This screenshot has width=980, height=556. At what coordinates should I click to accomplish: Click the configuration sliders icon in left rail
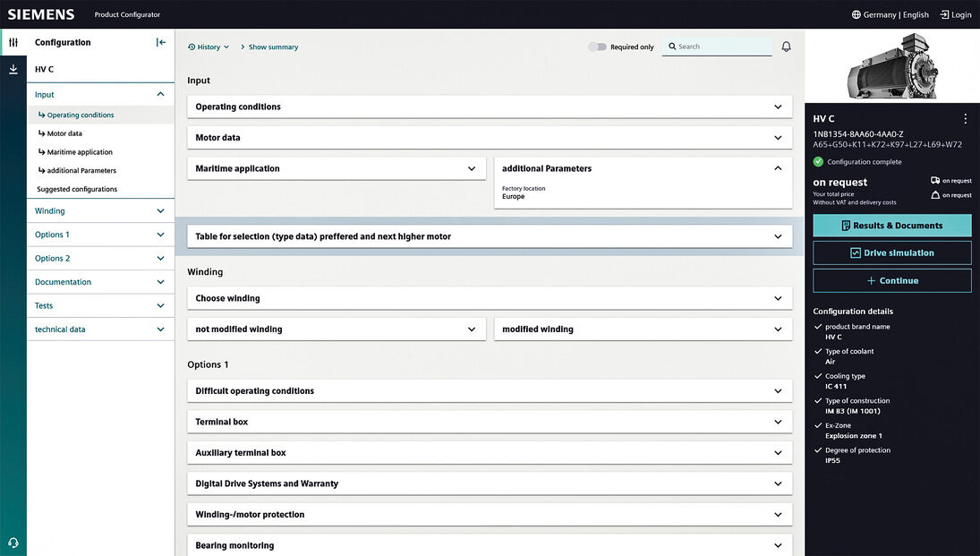13,42
